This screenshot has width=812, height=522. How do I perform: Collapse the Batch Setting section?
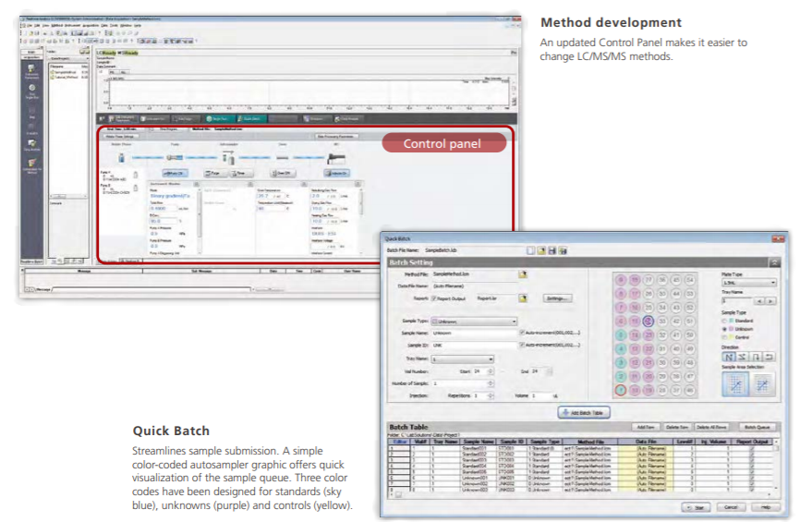point(774,263)
